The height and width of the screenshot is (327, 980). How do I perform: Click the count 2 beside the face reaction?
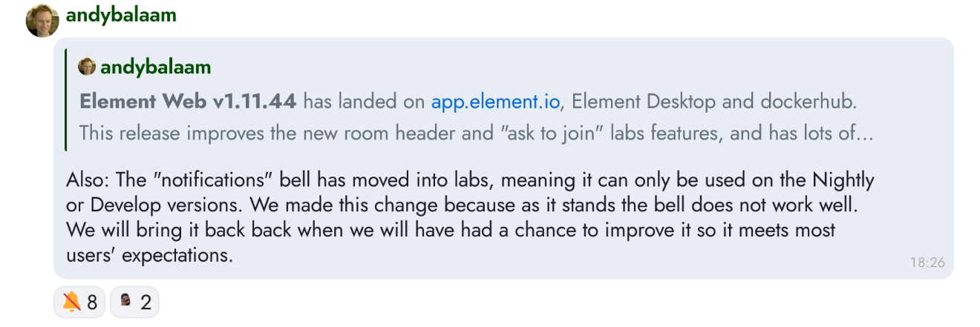146,303
